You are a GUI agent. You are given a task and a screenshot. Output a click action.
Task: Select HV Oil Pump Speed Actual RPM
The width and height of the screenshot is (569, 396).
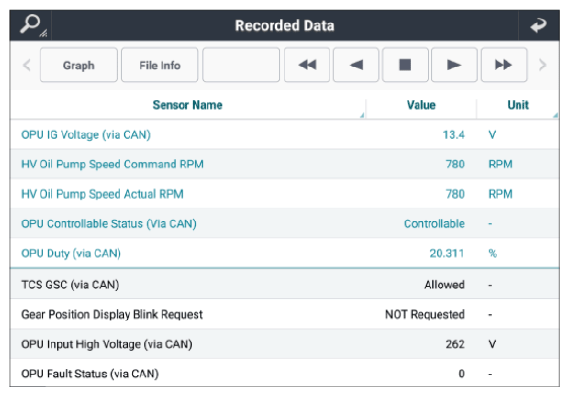284,194
